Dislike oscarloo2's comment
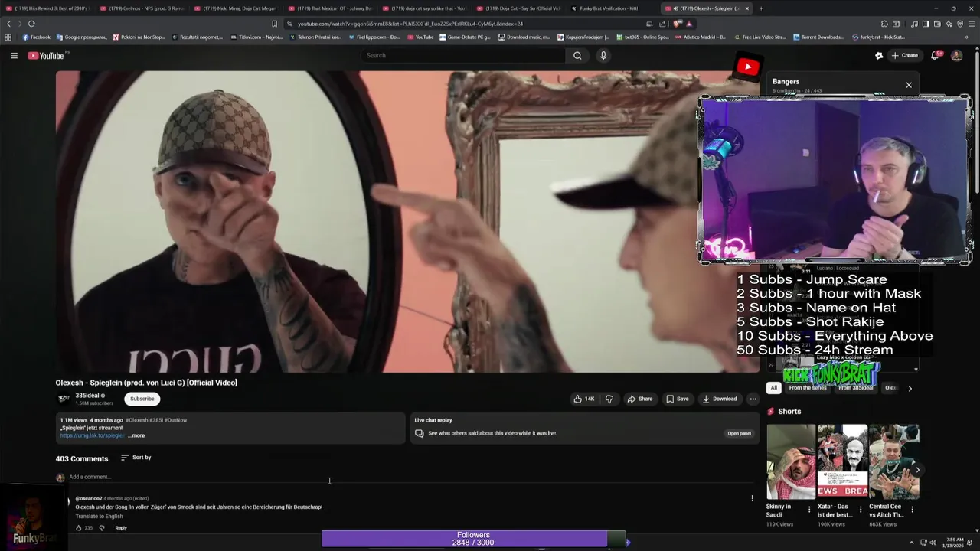The height and width of the screenshot is (551, 980). click(x=102, y=528)
